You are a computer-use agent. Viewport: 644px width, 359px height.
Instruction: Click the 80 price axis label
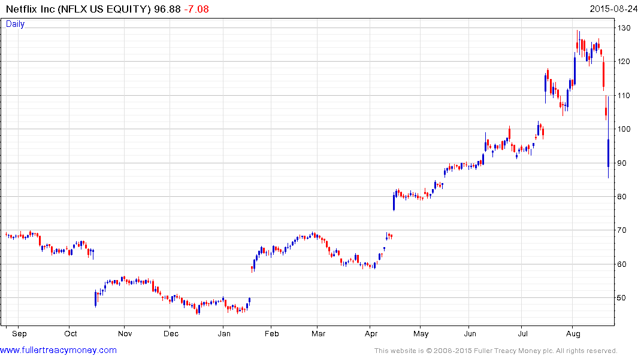pyautogui.click(x=622, y=197)
